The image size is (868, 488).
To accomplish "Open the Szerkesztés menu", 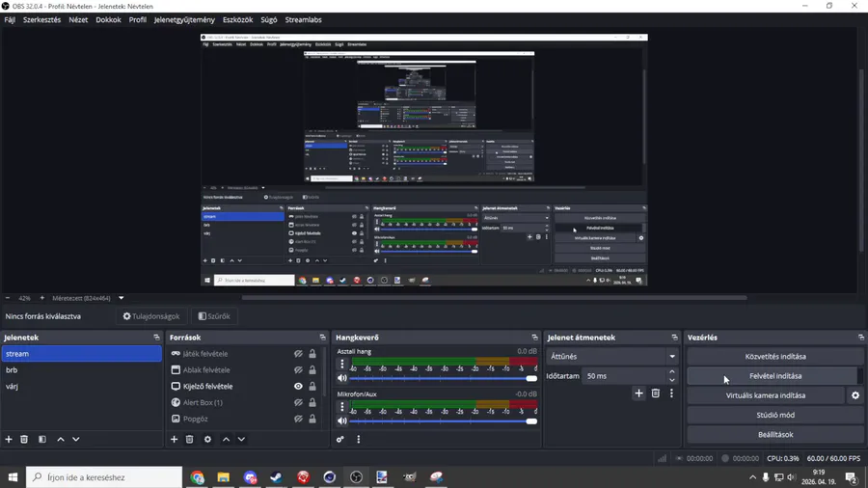I will coord(42,19).
